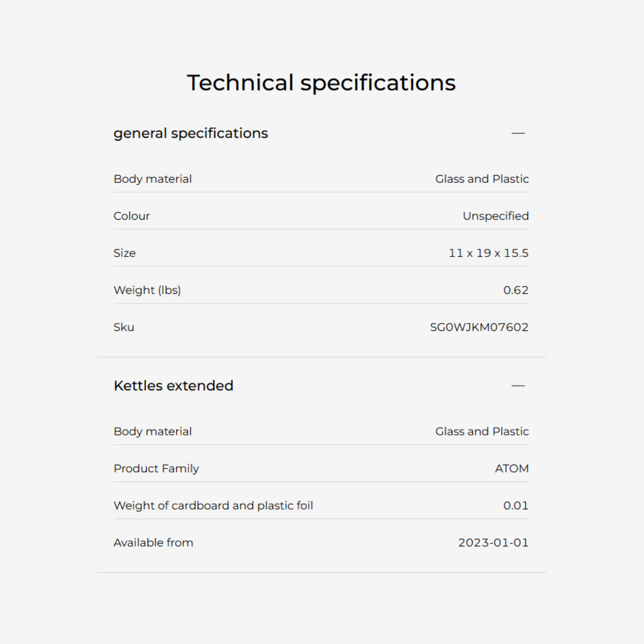The image size is (644, 644).
Task: Click the Colour row label
Action: (132, 216)
